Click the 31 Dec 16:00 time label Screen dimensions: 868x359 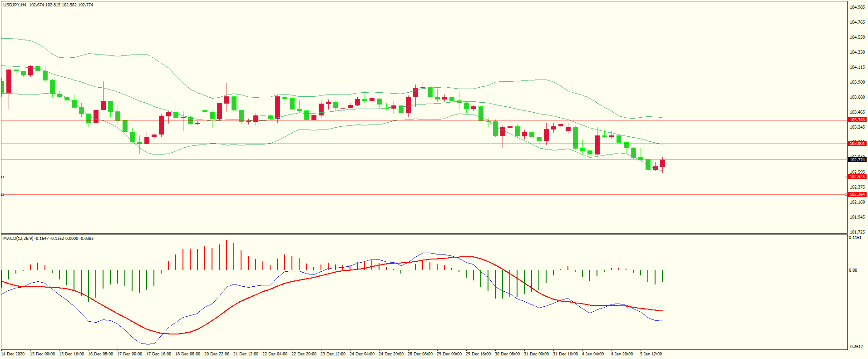[x=565, y=354]
